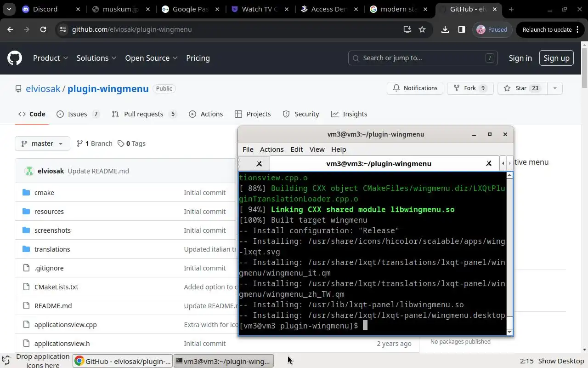Viewport: 588px width, 368px height.
Task: Click install app icon in address bar
Action: click(x=407, y=29)
